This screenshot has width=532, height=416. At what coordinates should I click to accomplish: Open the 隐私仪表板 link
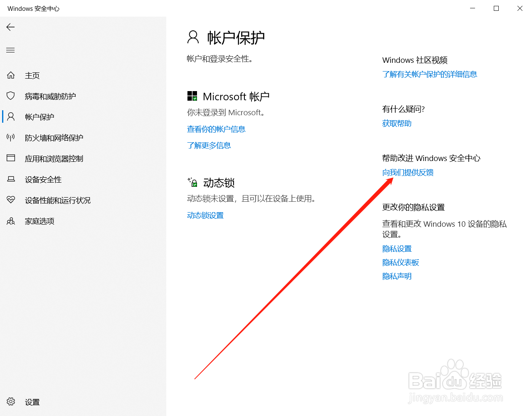tap(401, 262)
